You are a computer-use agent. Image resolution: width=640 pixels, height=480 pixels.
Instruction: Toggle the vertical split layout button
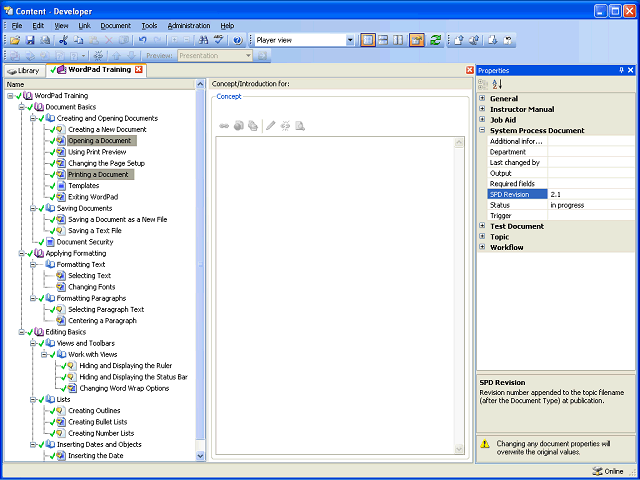click(x=398, y=40)
